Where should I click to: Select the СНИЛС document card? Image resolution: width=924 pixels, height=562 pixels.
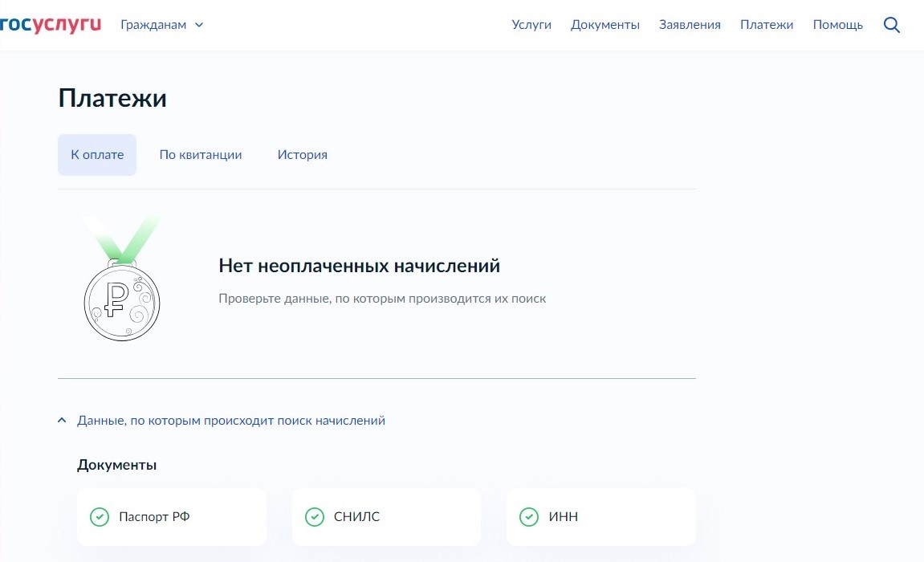[386, 517]
